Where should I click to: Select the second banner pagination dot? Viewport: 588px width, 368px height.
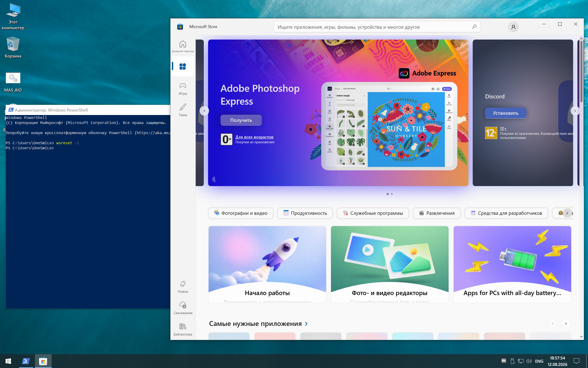[x=392, y=194]
